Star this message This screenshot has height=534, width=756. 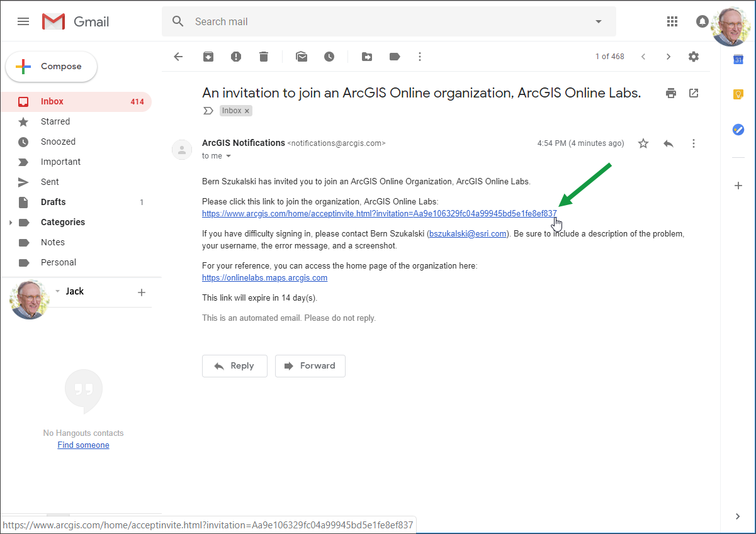(x=643, y=143)
